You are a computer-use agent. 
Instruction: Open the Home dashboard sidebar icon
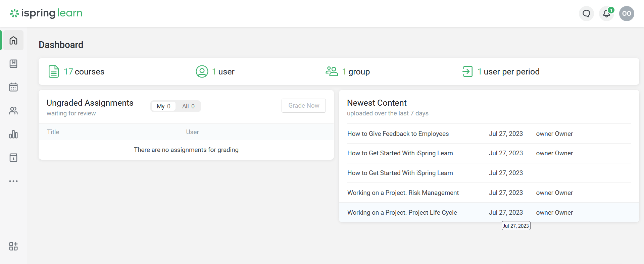click(13, 41)
